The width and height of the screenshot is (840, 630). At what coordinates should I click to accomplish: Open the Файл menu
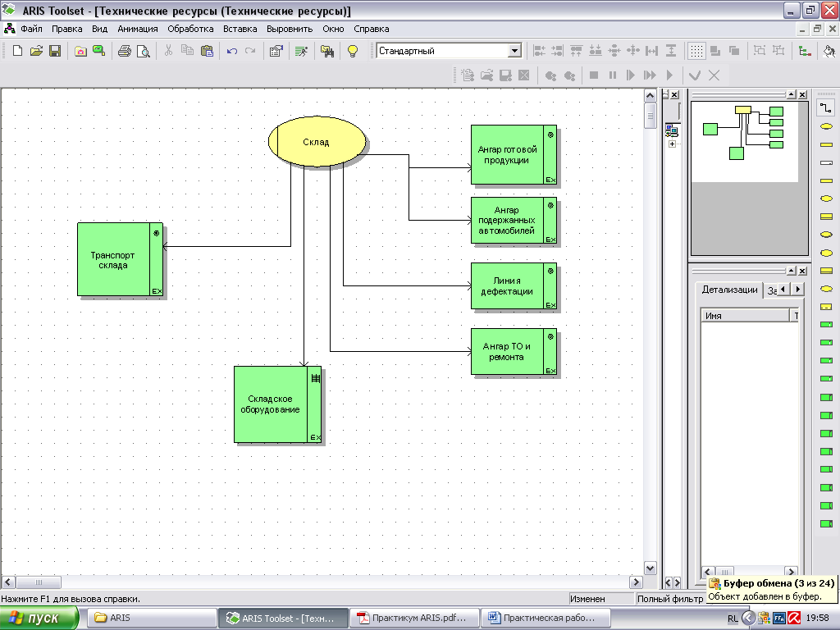click(32, 29)
